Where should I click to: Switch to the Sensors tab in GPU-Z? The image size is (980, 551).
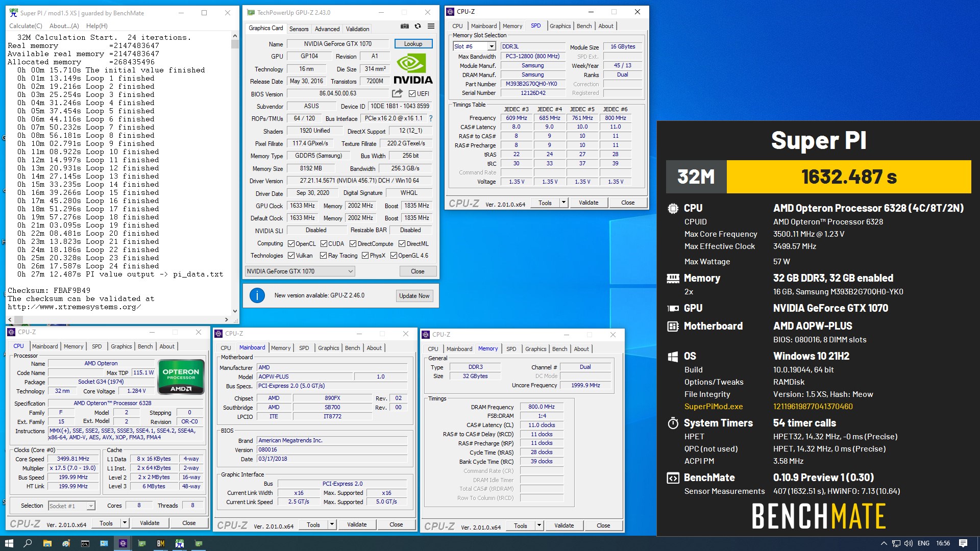point(299,29)
